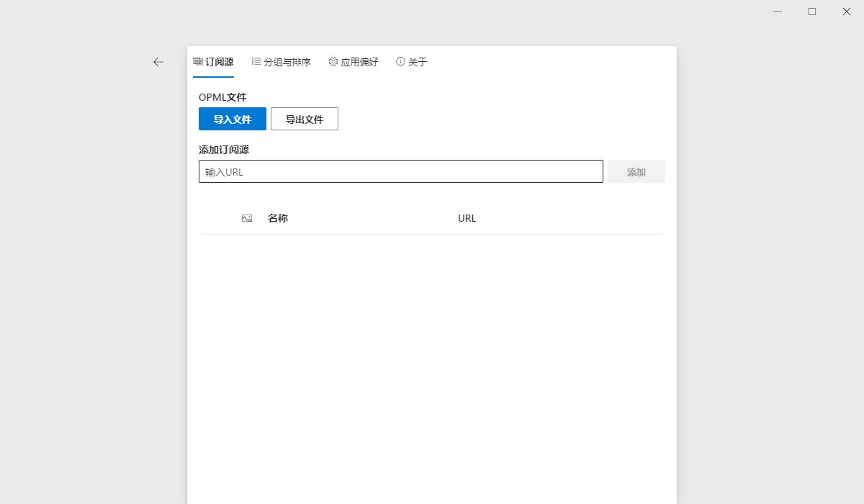This screenshot has height=504, width=864.
Task: Click the back arrow to leave settings
Action: (158, 62)
